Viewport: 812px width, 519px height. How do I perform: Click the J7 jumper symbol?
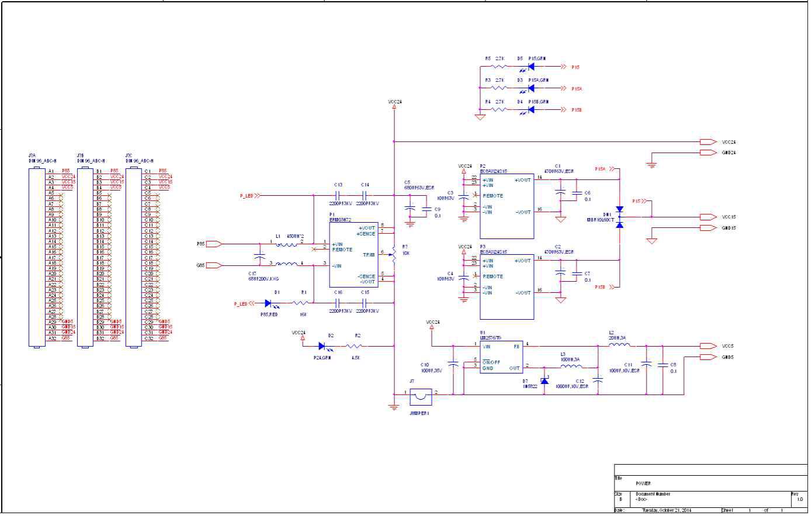point(421,397)
